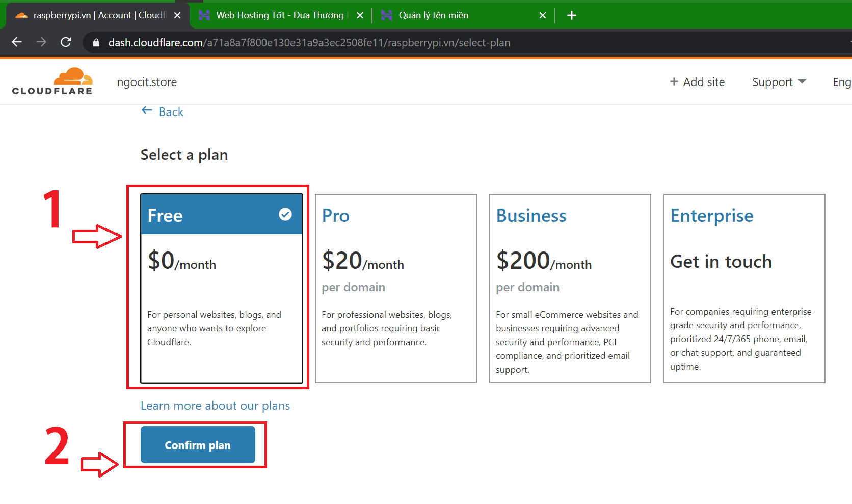Viewport: 852px width, 504px height.
Task: Select the Pro $20/month plan
Action: tap(396, 288)
